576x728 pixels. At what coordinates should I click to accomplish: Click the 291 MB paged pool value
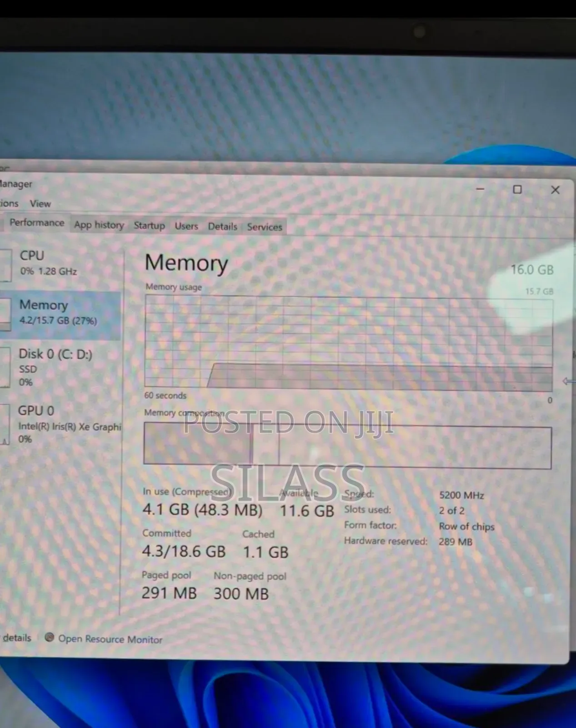click(169, 593)
